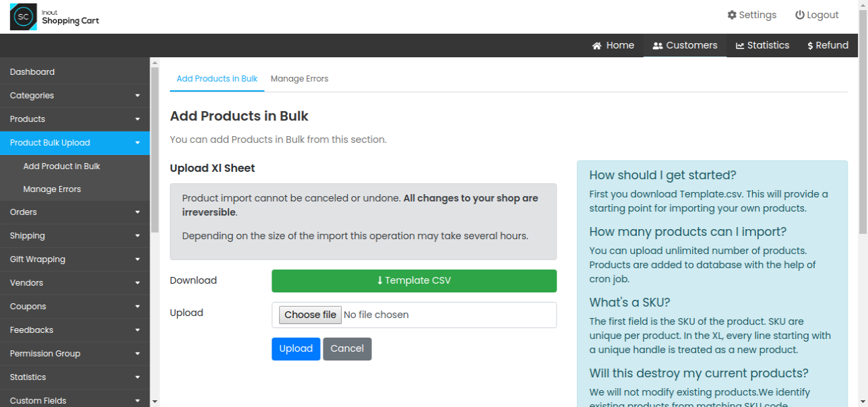The width and height of the screenshot is (868, 407).
Task: Select the Add Products in Bulk tab
Action: tap(217, 79)
